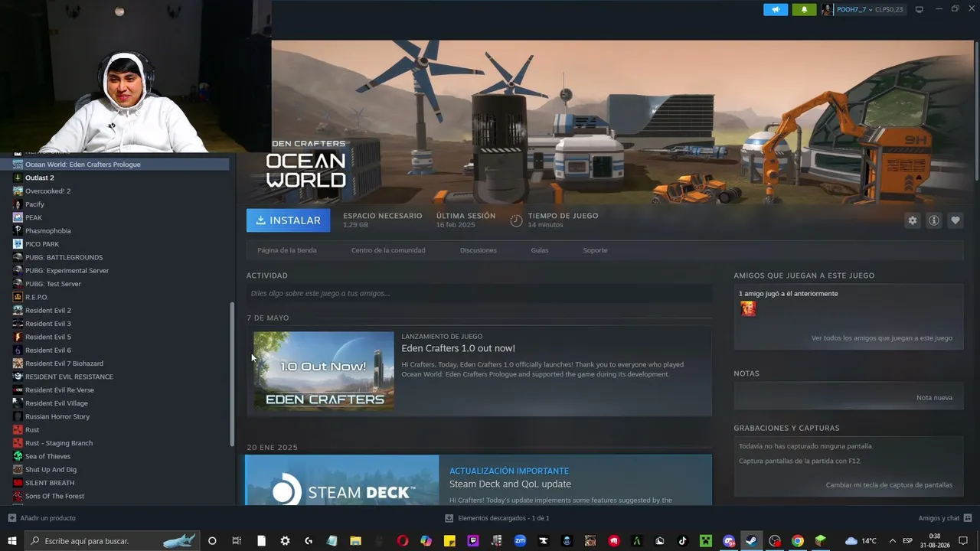
Task: Show game info via the info icon
Action: tap(934, 220)
